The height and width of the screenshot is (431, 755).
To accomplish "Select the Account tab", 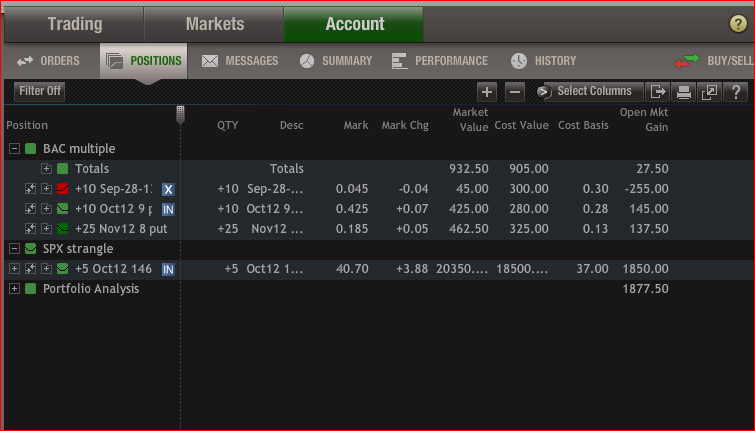I will [354, 24].
